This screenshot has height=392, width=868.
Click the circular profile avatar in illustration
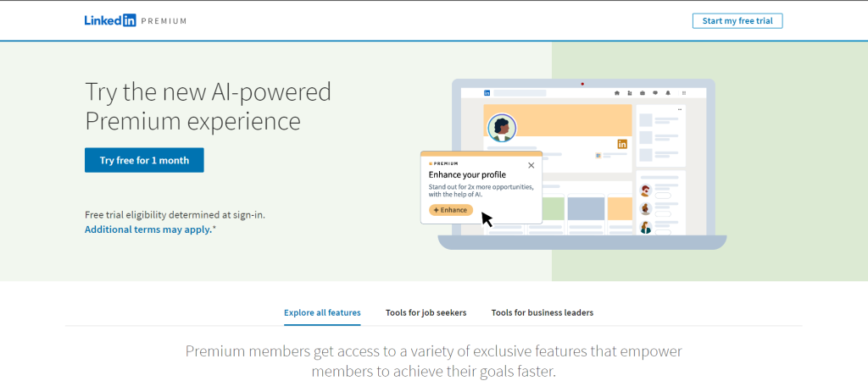click(502, 128)
